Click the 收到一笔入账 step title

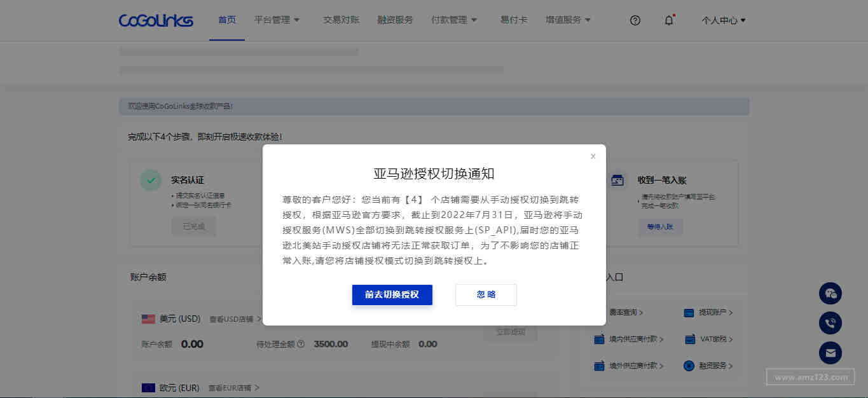pyautogui.click(x=662, y=180)
